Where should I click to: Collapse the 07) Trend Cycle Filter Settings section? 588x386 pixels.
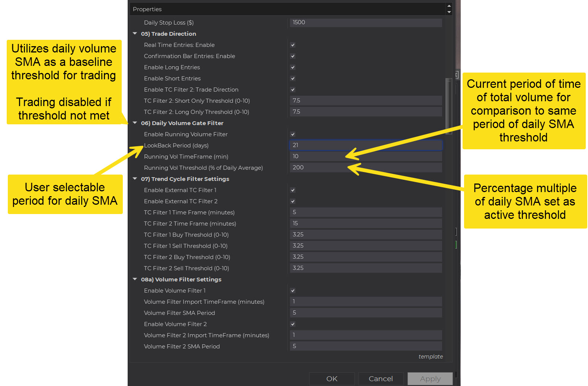click(x=135, y=179)
